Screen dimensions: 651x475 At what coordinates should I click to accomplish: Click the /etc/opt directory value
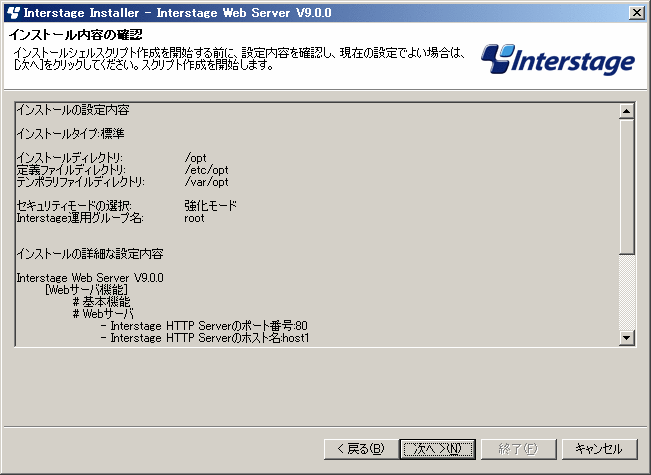[206, 170]
